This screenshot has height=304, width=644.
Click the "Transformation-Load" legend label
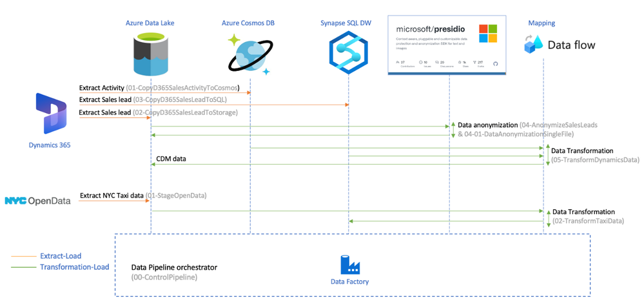click(74, 267)
